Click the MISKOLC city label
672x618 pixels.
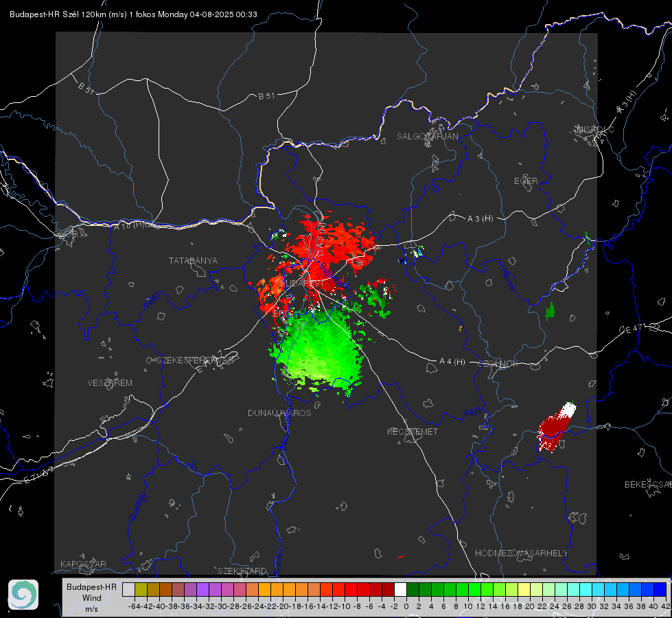point(596,129)
